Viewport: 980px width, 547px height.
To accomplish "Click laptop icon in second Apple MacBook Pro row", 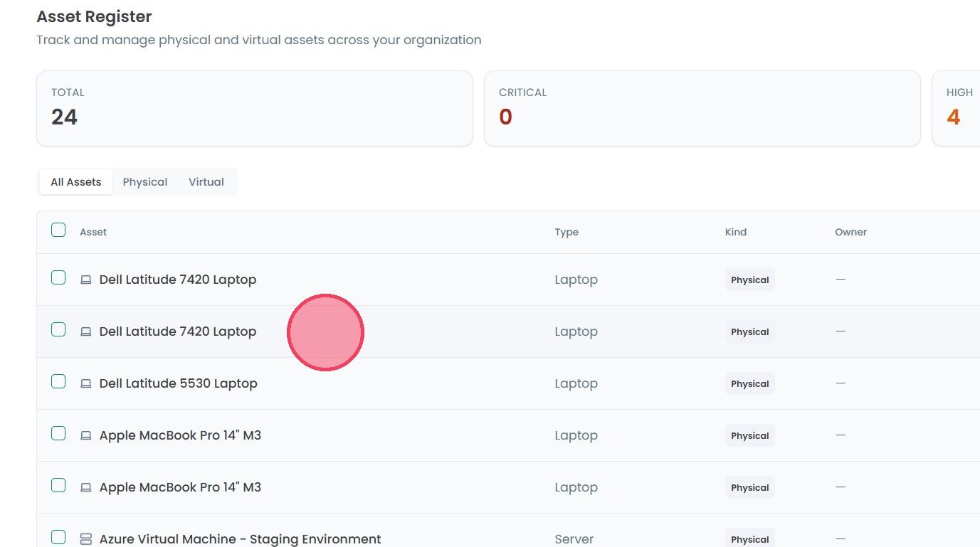I will (86, 487).
